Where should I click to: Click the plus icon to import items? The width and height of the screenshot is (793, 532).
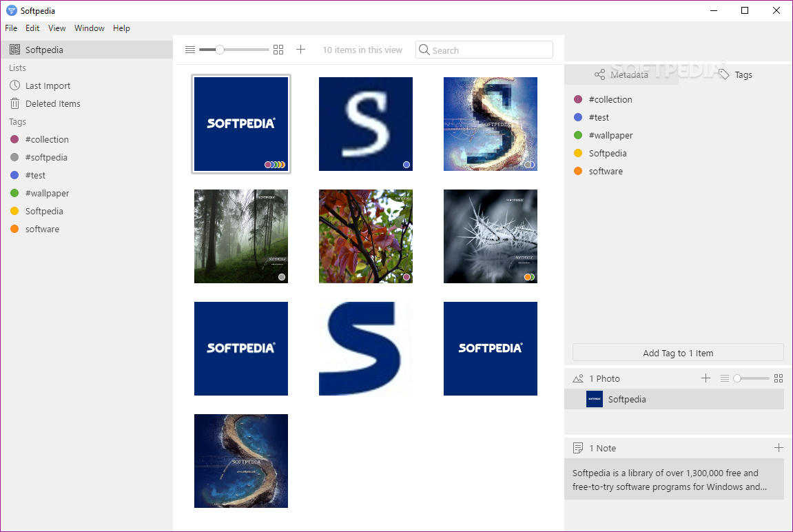pos(300,49)
